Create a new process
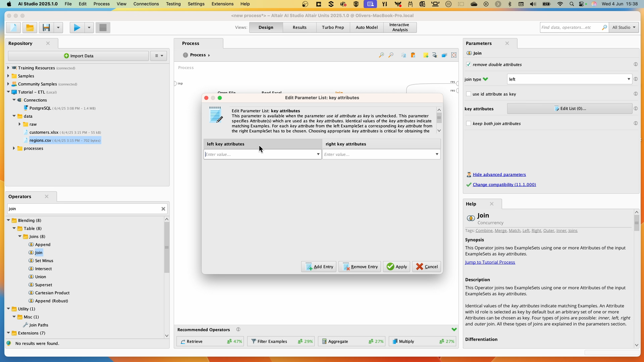Screen dimensions: 644x362 click(13, 27)
